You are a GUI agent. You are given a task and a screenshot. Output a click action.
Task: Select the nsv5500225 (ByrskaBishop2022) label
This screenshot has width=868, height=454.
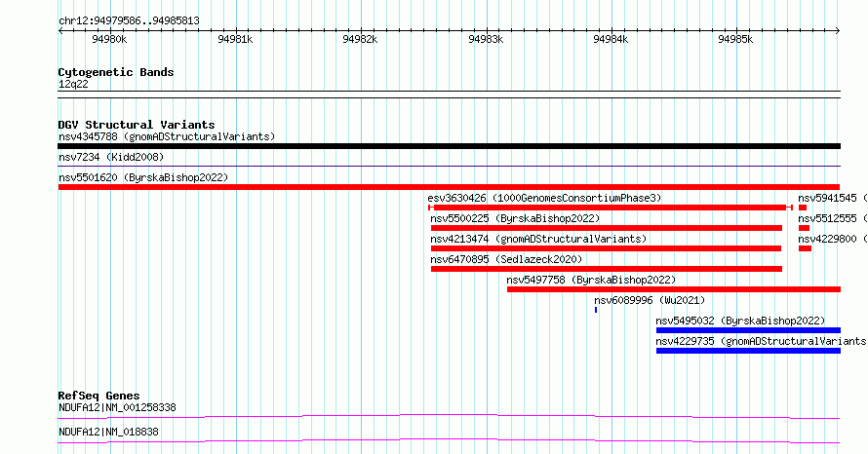click(515, 218)
